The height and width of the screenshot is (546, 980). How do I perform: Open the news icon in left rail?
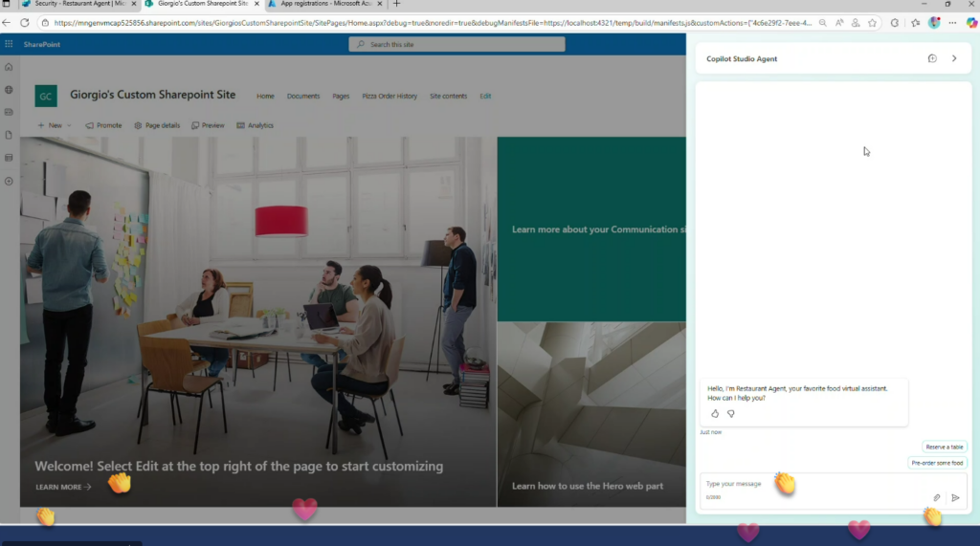pos(9,113)
